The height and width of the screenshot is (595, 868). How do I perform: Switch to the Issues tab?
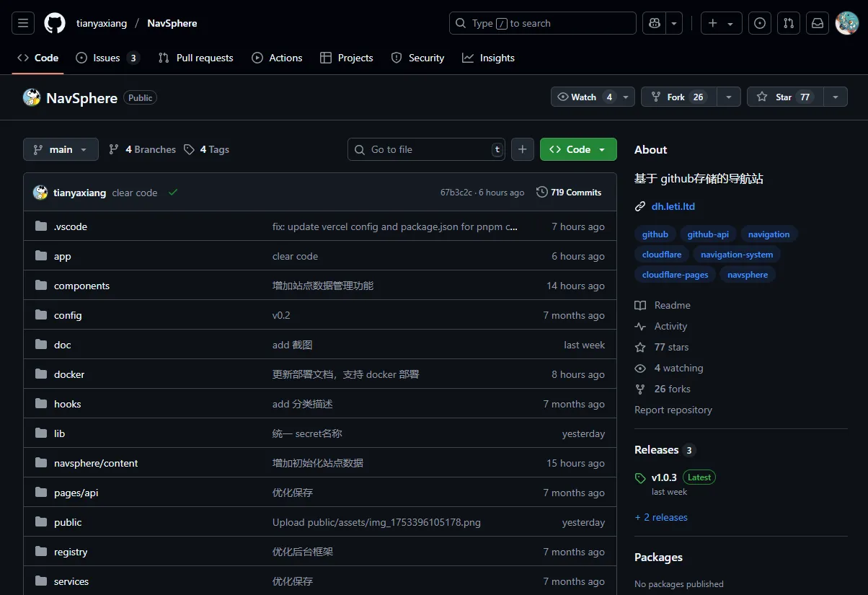click(x=107, y=58)
